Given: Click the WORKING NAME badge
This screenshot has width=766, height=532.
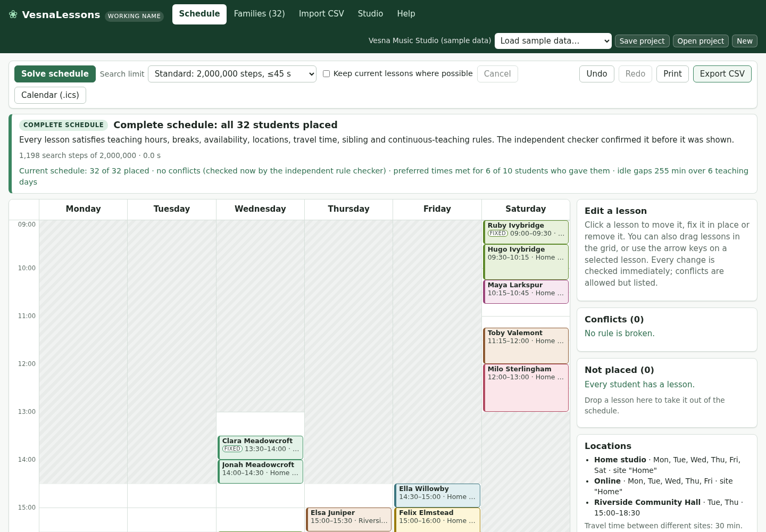Looking at the screenshot, I should coord(134,16).
